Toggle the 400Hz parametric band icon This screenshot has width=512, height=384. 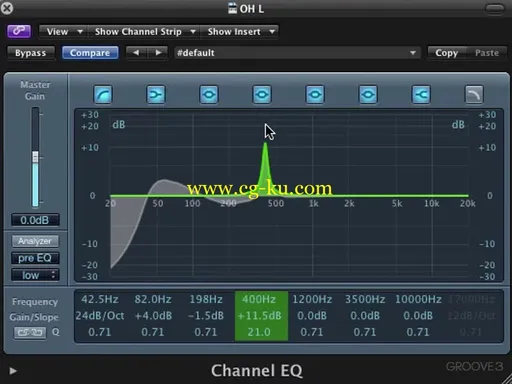tap(262, 95)
